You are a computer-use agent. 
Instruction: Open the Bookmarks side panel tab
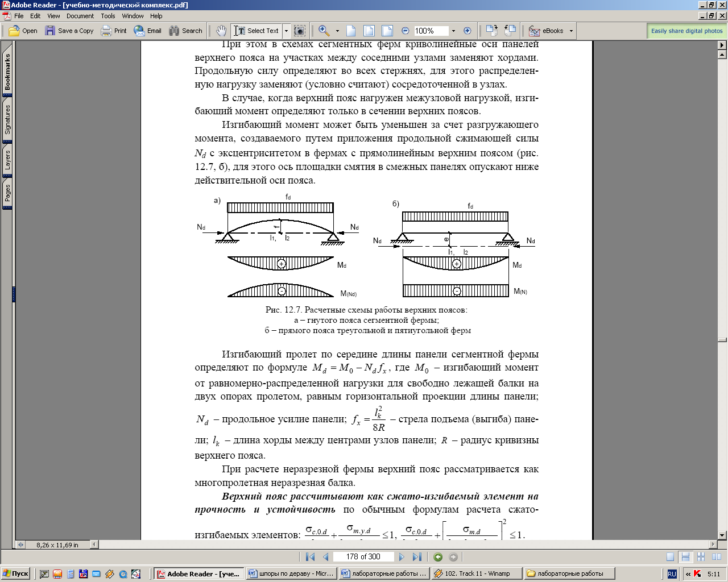coord(7,70)
